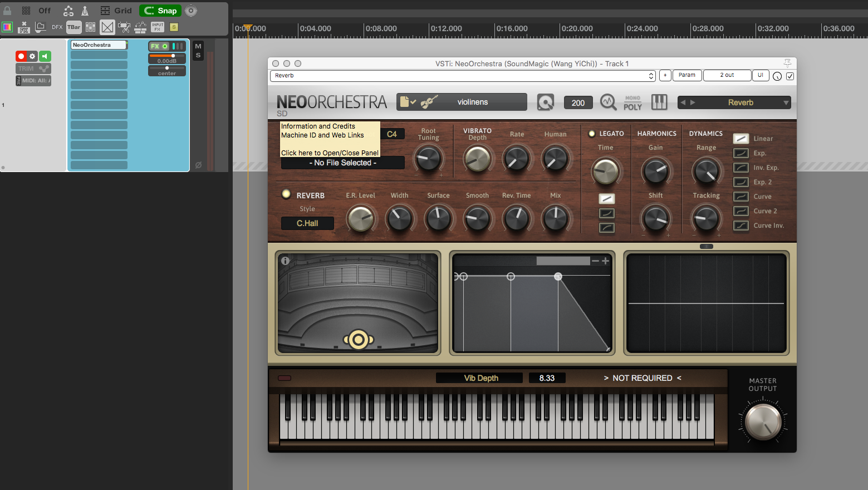The image size is (868, 490).
Task: Click the violin instrument icon
Action: (x=429, y=102)
